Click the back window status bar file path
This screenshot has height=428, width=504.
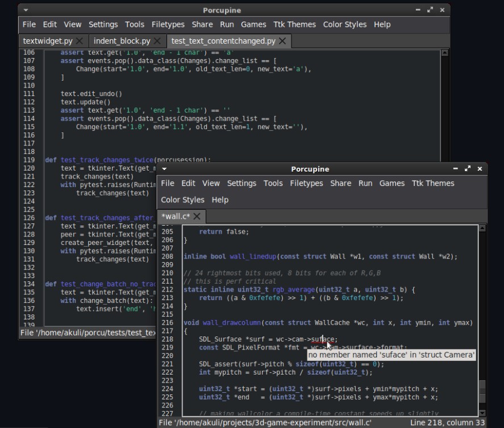tap(88, 333)
